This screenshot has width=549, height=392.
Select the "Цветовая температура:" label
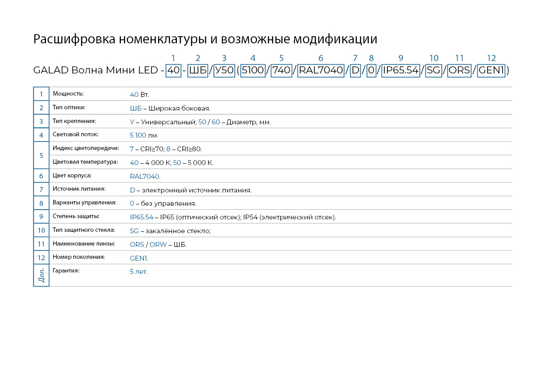tap(85, 162)
